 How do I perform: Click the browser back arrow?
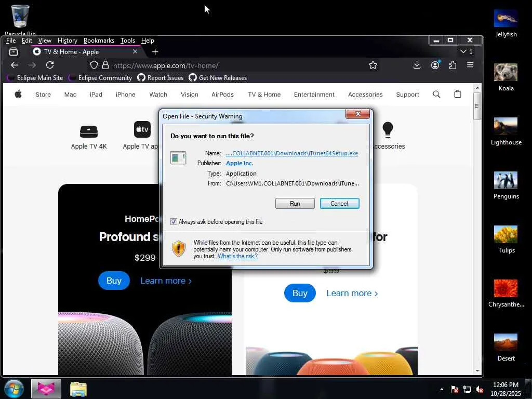[x=14, y=65]
